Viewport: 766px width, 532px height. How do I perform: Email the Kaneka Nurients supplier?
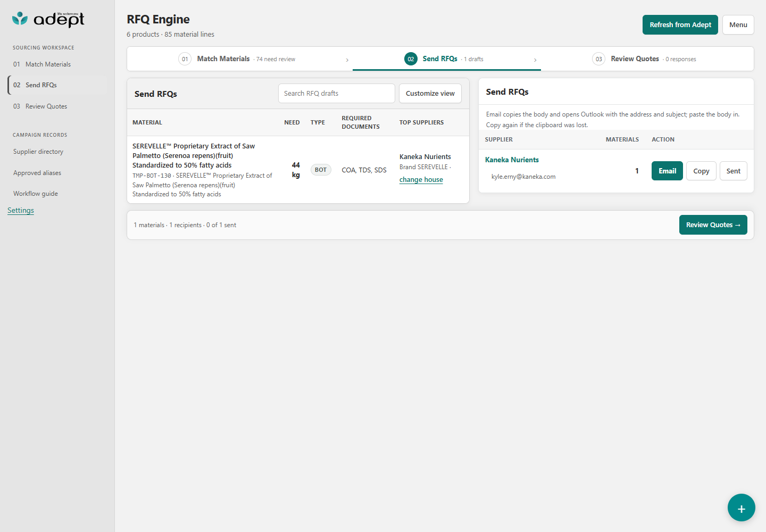(x=668, y=171)
